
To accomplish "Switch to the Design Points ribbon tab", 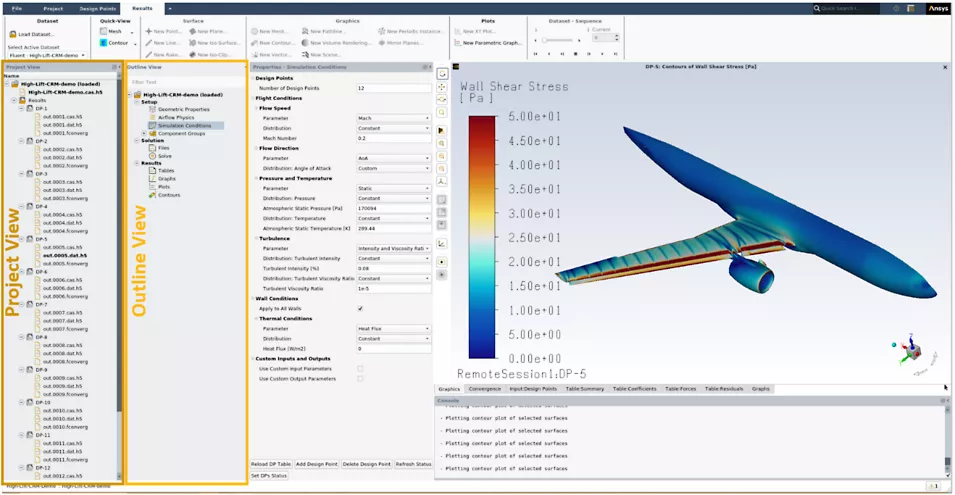I will (99, 8).
